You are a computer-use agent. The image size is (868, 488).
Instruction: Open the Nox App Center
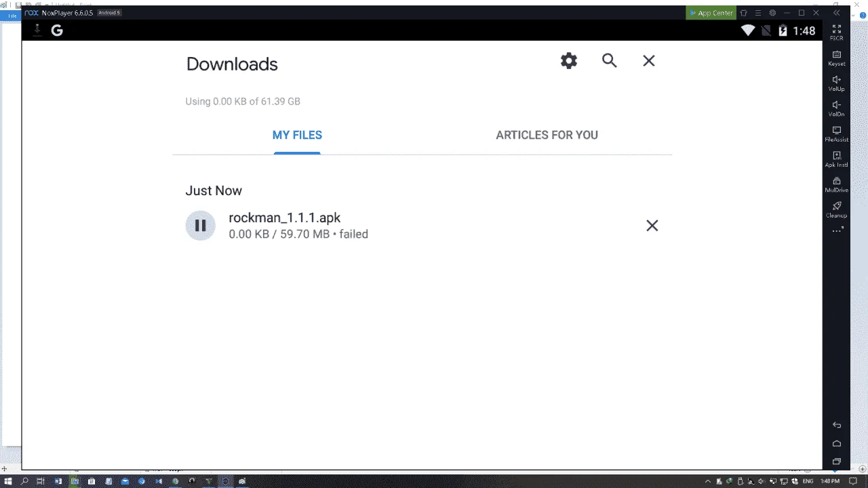point(711,13)
